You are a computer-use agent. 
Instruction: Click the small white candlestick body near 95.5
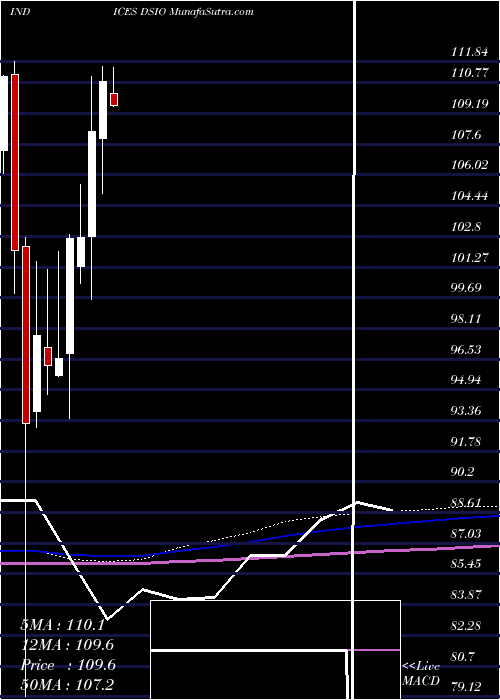tap(59, 367)
